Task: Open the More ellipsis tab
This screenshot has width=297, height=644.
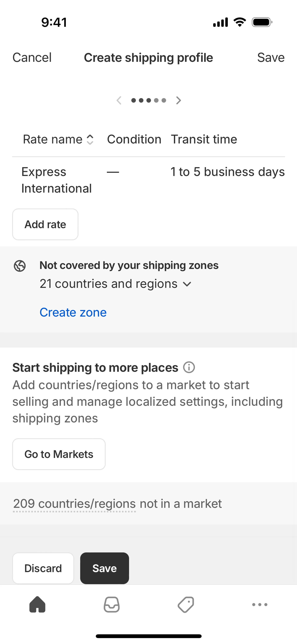Action: [x=260, y=605]
